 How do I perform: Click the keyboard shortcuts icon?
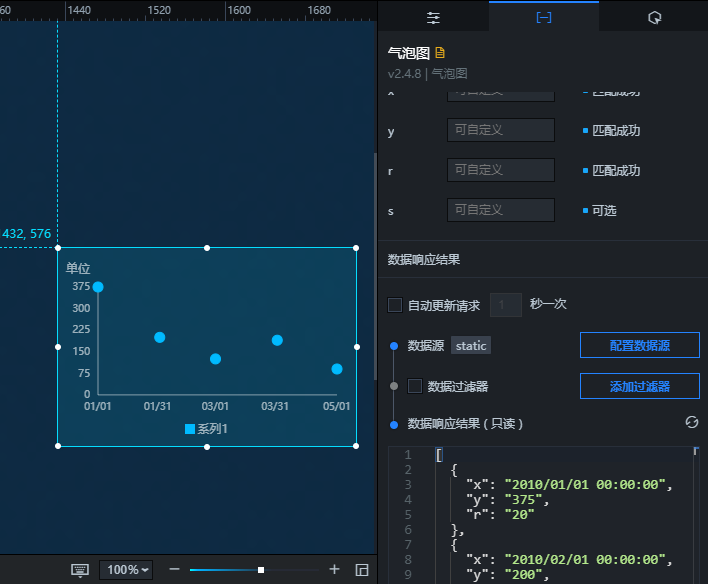point(80,570)
